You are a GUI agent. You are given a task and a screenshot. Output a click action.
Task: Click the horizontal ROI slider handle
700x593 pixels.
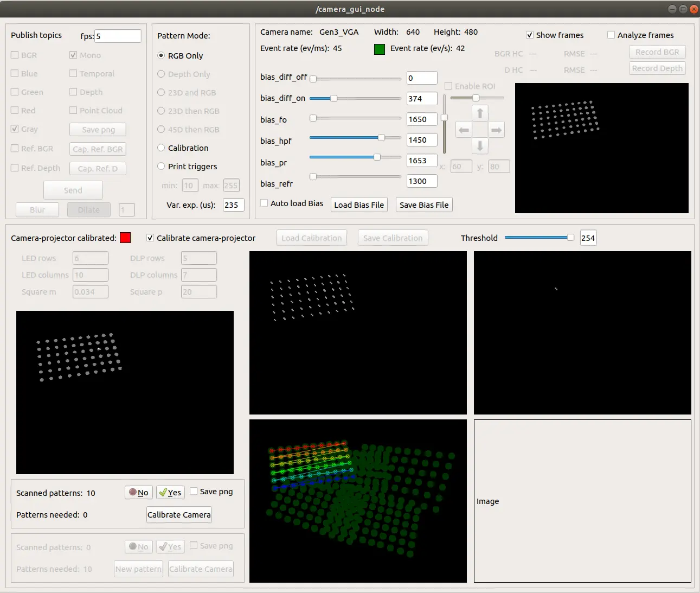476,98
